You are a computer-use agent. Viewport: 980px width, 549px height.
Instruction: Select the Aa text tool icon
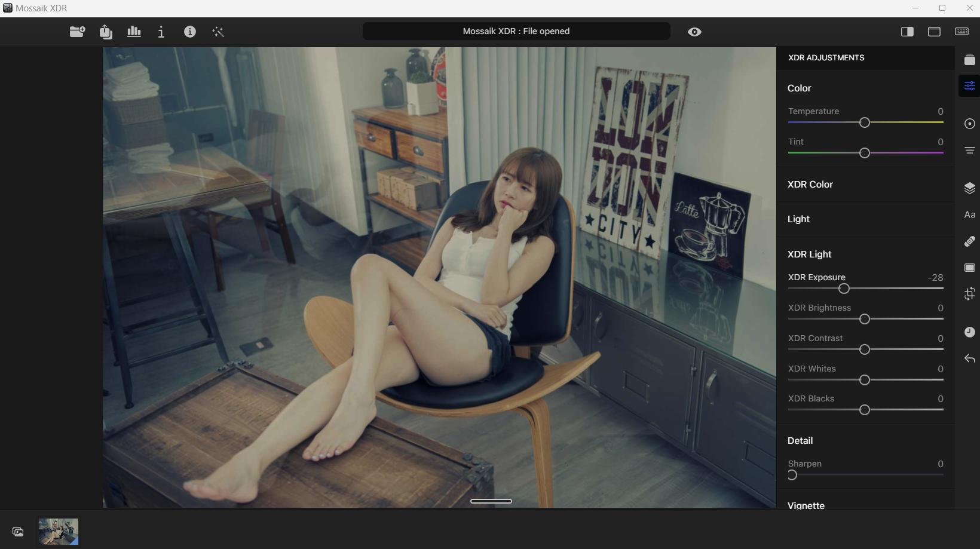pyautogui.click(x=970, y=214)
